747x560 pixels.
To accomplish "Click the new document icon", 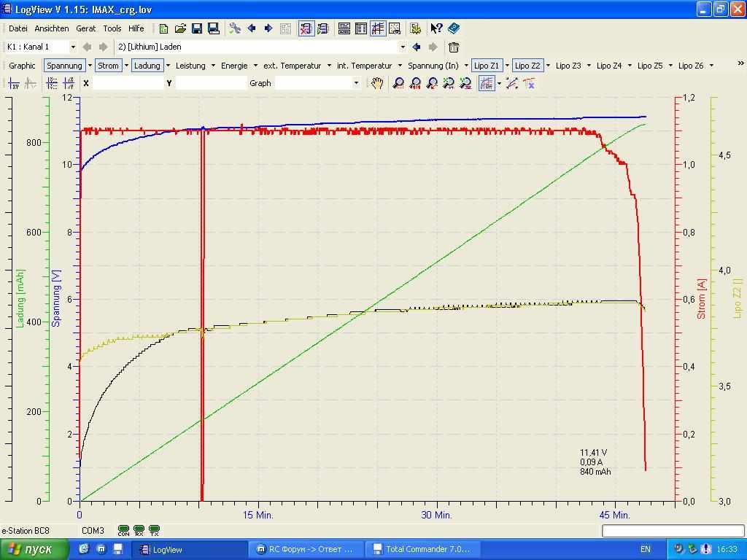I will pyautogui.click(x=164, y=28).
